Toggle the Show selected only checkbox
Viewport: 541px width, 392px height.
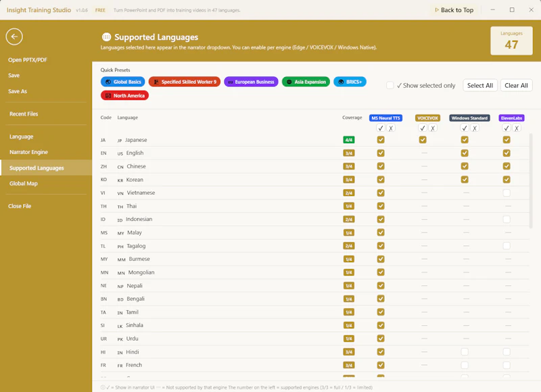pos(390,85)
